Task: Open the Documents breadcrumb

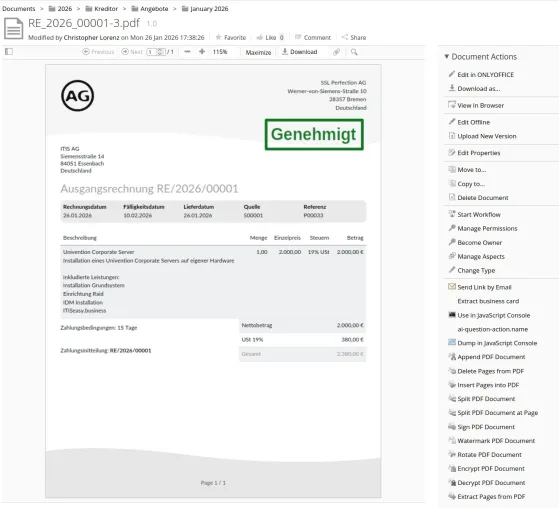Action: tap(19, 9)
